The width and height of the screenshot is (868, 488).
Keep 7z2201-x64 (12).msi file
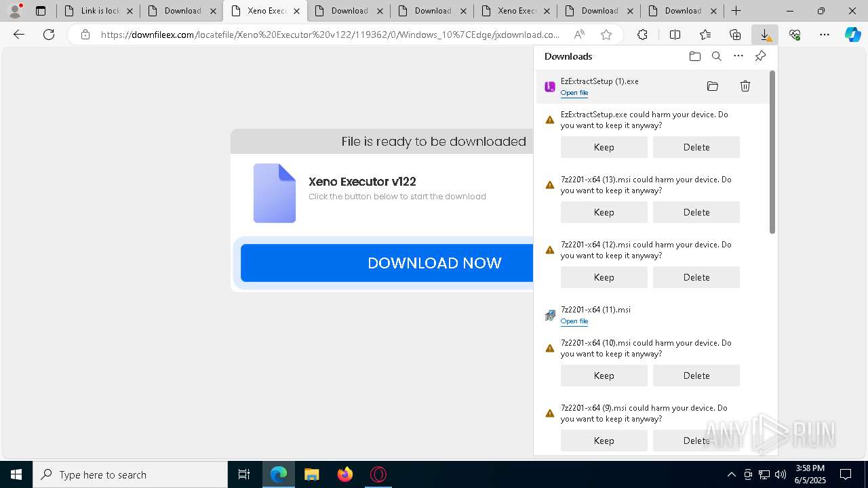[604, 277]
